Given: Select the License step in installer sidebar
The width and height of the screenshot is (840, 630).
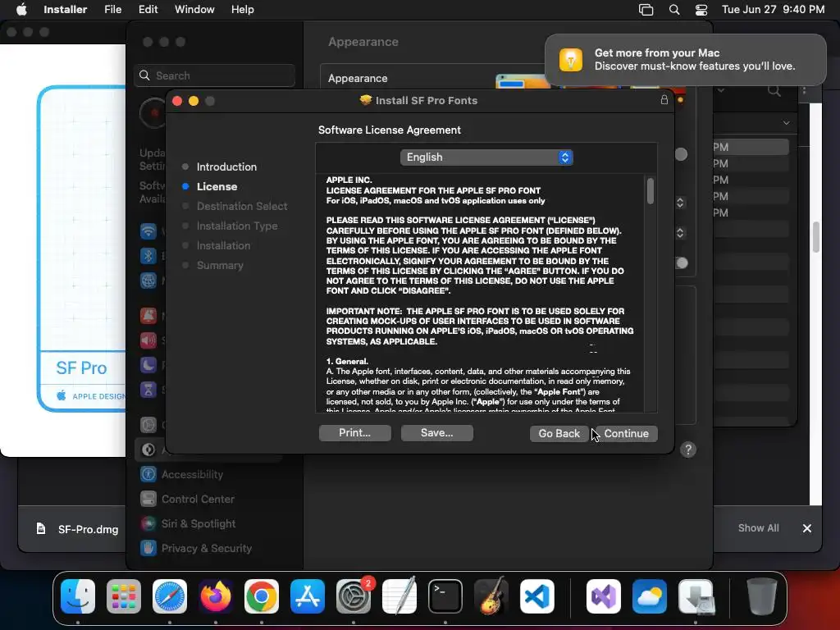Looking at the screenshot, I should pyautogui.click(x=217, y=186).
